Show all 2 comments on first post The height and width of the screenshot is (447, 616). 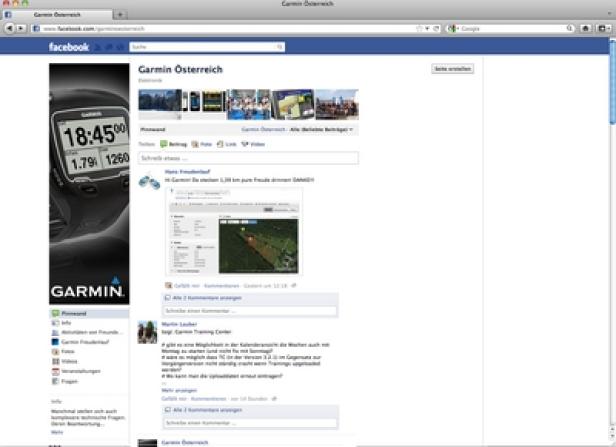207,298
